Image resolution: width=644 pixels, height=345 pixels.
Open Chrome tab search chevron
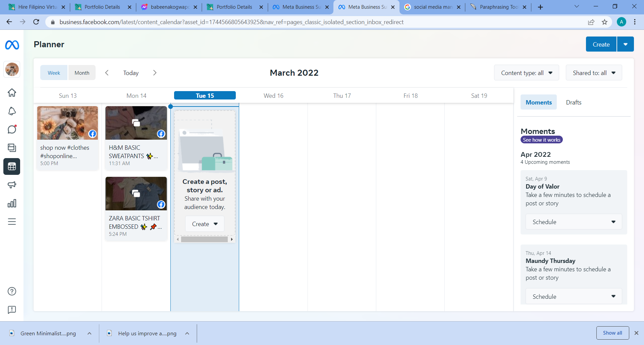pos(577,6)
